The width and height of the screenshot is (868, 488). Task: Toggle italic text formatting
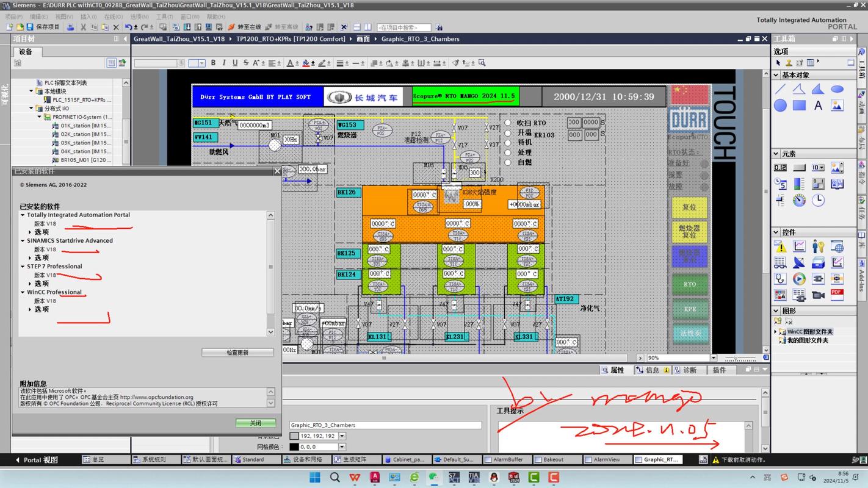tap(224, 63)
